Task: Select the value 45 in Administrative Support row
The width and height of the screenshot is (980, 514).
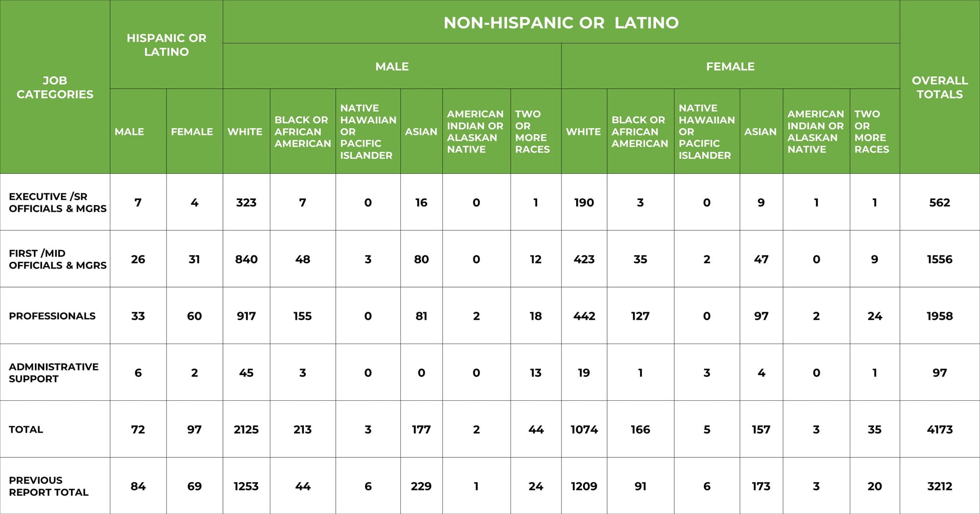Action: (246, 372)
